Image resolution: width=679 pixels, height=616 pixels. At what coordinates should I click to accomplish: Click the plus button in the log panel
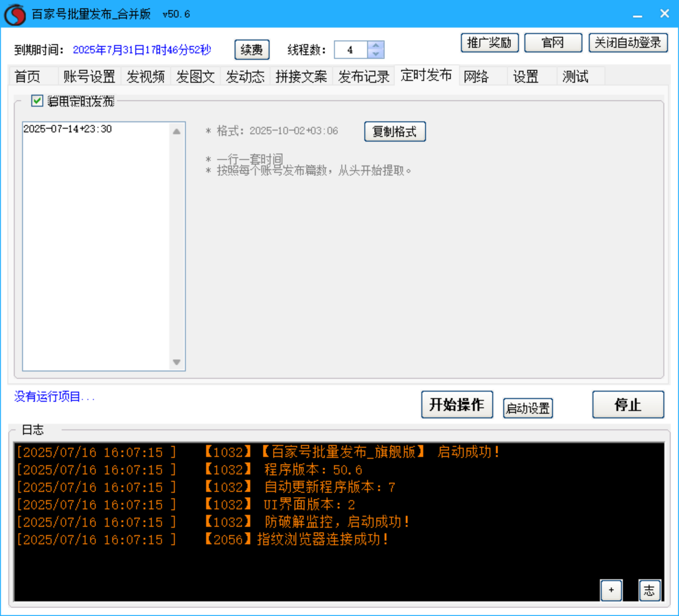point(612,590)
